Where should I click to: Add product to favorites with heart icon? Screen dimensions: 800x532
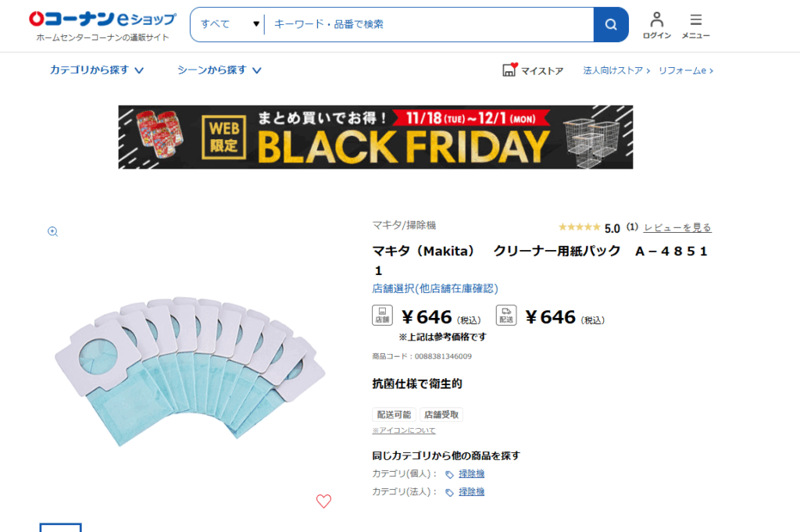click(323, 502)
